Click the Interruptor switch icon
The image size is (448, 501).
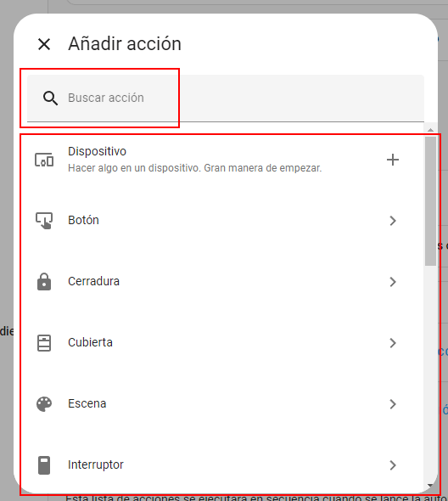44,465
